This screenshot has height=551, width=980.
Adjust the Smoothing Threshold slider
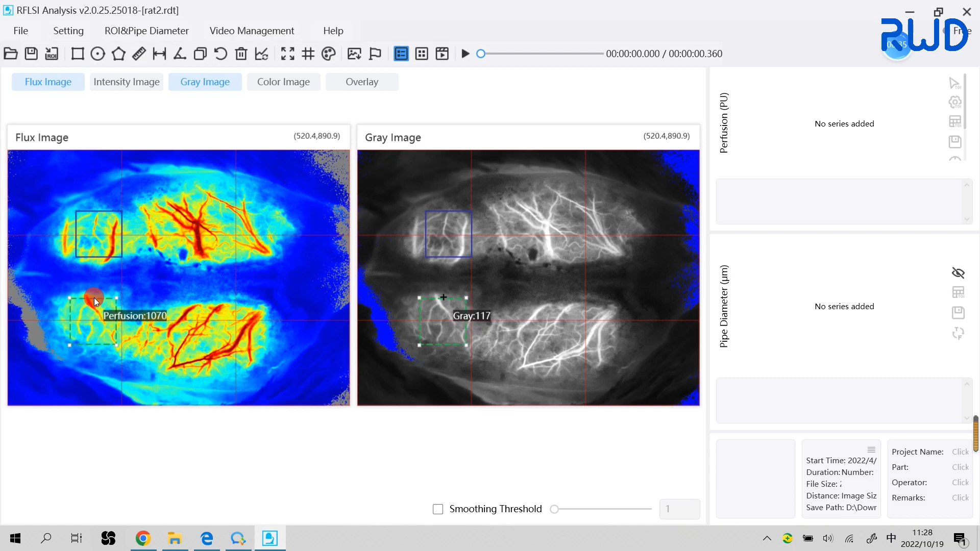click(555, 509)
